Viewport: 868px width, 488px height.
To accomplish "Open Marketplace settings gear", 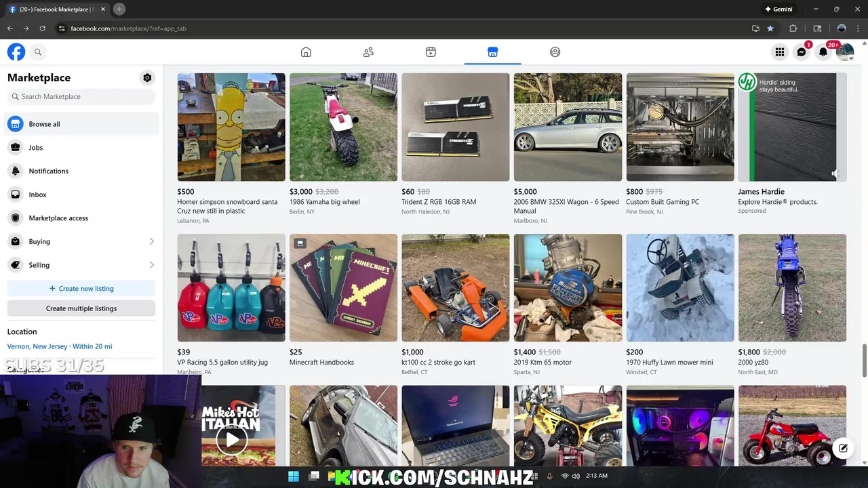I will click(x=147, y=78).
